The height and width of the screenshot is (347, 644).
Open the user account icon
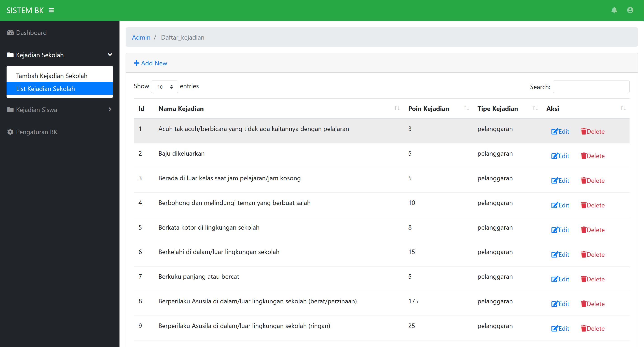pyautogui.click(x=630, y=10)
